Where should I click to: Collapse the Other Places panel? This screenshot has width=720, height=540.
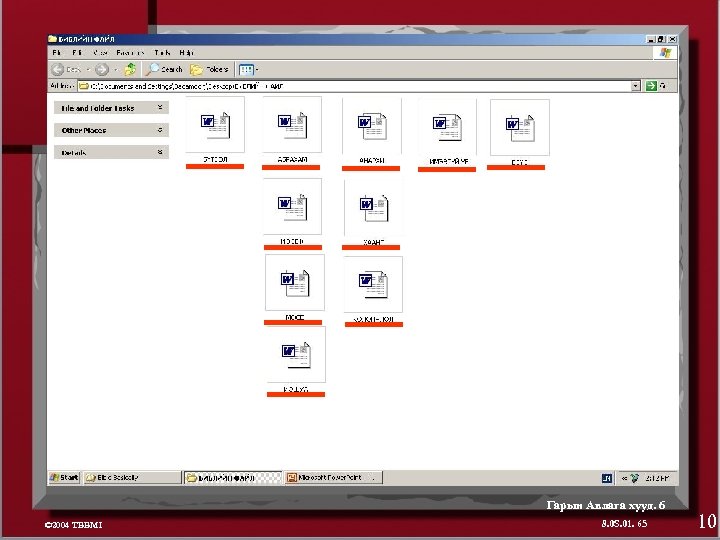(x=160, y=130)
